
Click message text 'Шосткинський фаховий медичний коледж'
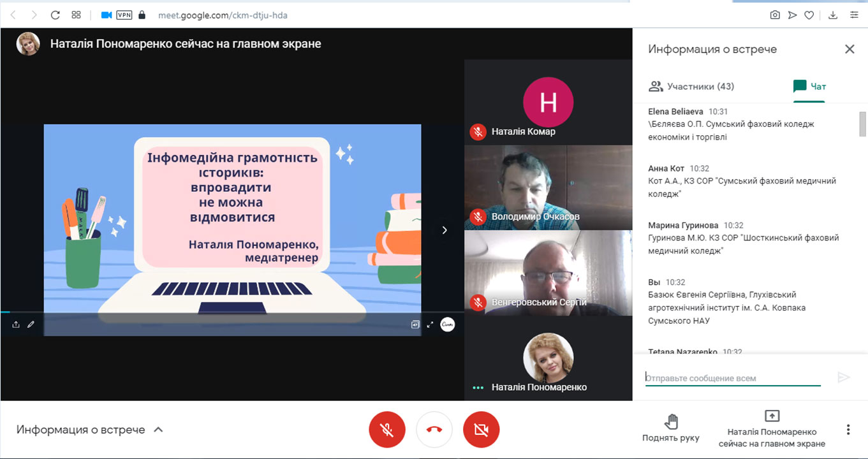(x=744, y=244)
